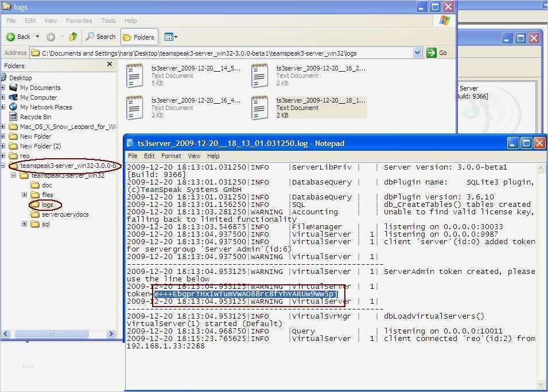The image size is (548, 392).
Task: Click the address bar path field
Action: [221, 53]
